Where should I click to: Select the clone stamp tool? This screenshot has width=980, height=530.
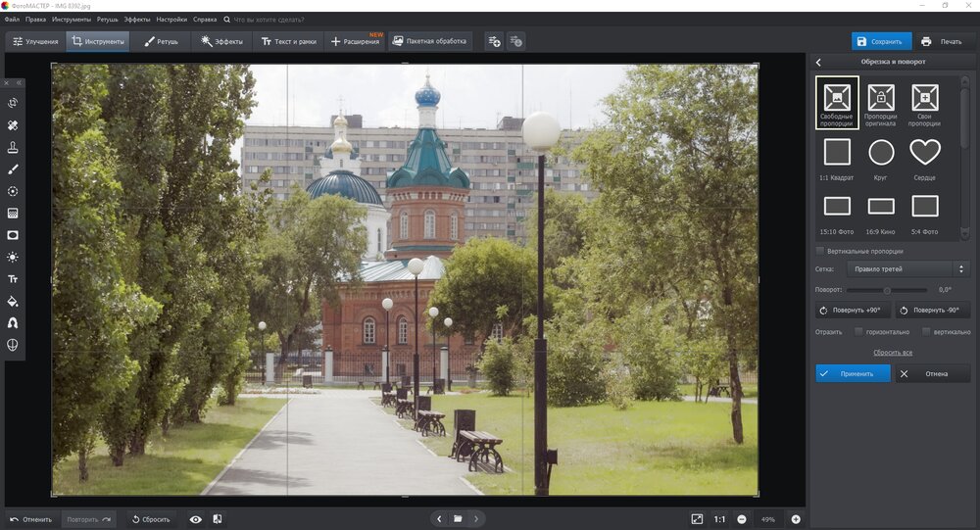(13, 147)
